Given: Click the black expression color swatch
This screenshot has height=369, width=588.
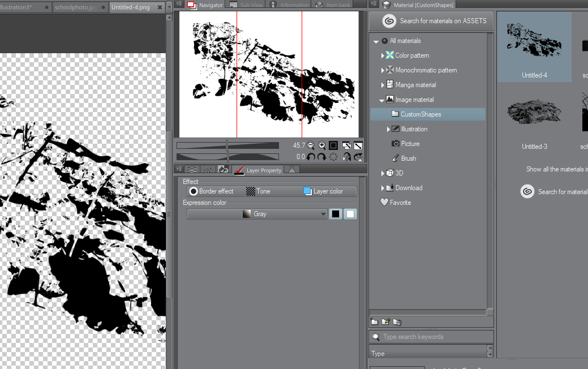Looking at the screenshot, I should pyautogui.click(x=336, y=214).
